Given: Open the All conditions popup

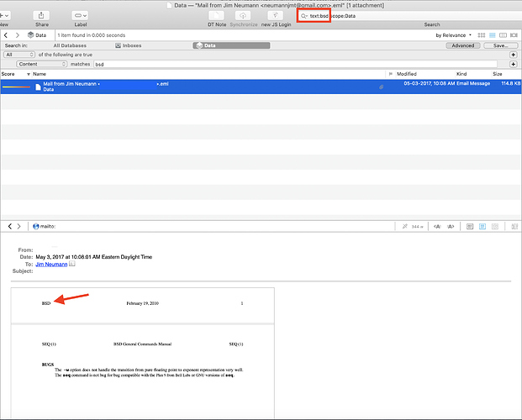Looking at the screenshot, I should point(19,55).
